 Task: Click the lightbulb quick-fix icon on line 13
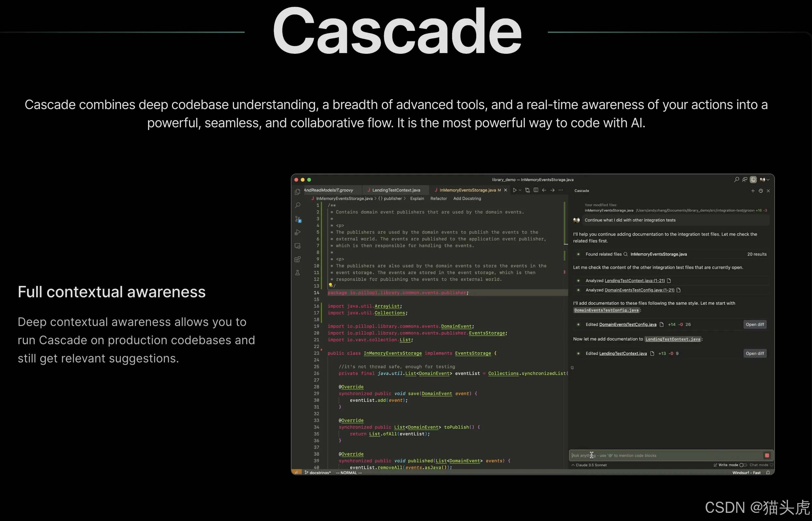330,285
